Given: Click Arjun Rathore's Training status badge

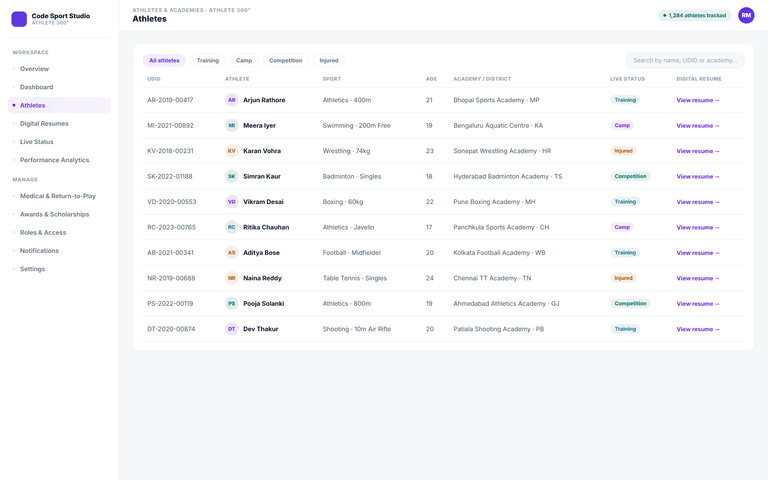Looking at the screenshot, I should 625,100.
